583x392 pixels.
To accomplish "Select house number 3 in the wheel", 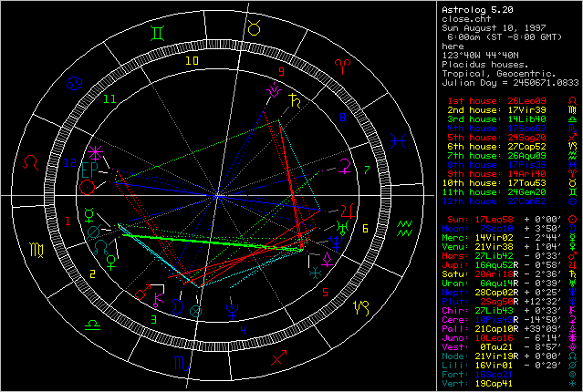I will coord(153,320).
